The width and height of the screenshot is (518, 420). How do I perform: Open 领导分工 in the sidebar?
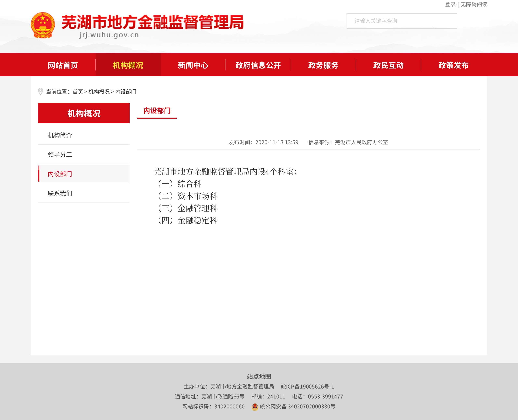pos(84,155)
